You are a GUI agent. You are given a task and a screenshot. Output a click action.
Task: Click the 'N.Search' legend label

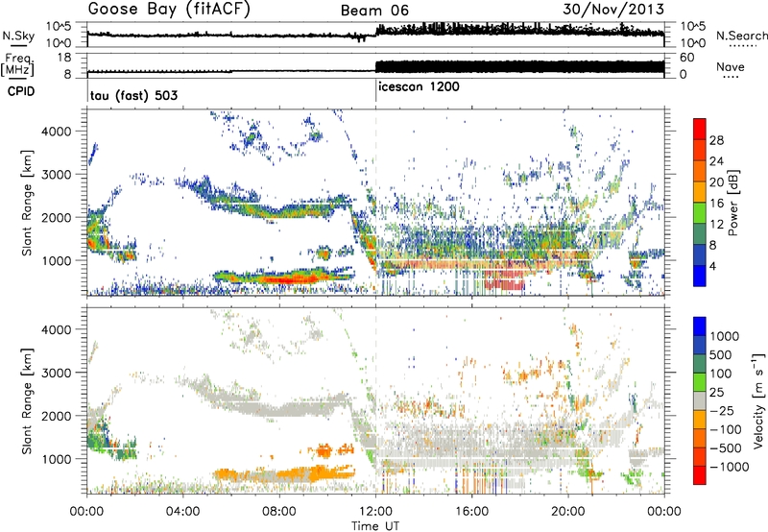point(741,36)
